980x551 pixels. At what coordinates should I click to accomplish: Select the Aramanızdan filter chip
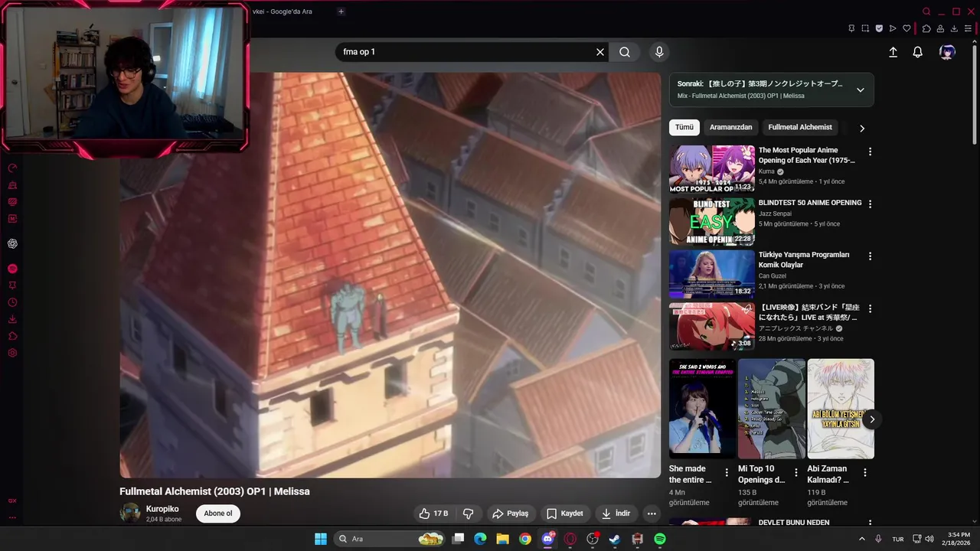(x=730, y=127)
